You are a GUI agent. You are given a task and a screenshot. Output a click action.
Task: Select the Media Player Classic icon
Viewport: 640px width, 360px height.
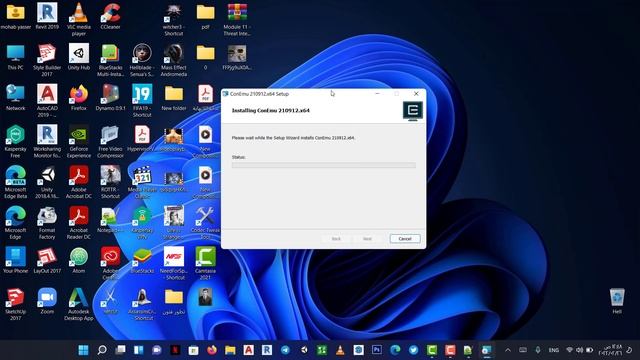(x=142, y=182)
